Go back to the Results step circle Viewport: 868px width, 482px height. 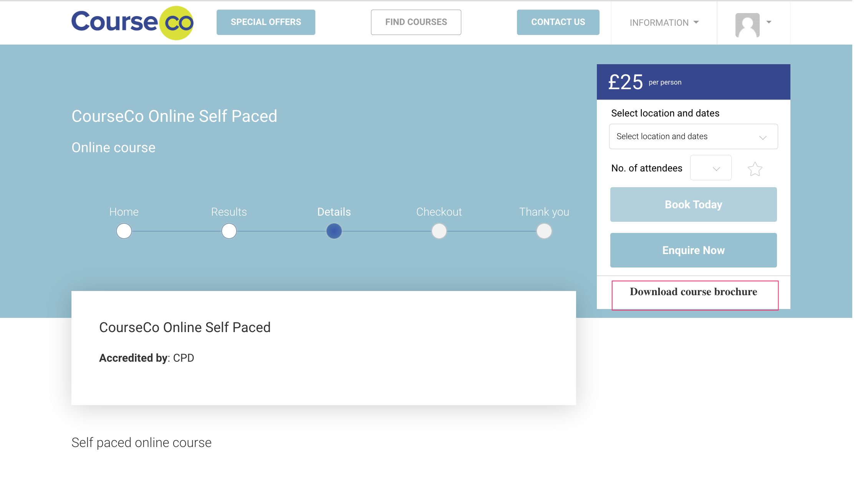229,231
